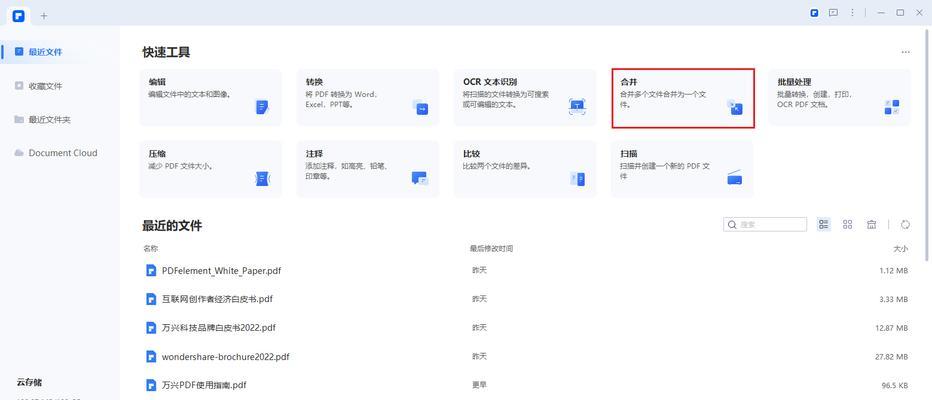Click the 编辑 card document icon
The width and height of the screenshot is (932, 400).
(x=262, y=107)
